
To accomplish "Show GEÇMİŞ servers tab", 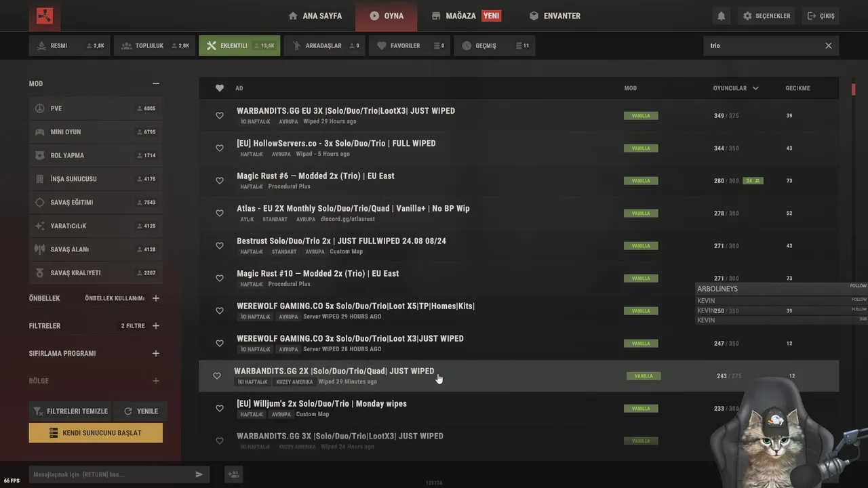I will (494, 45).
